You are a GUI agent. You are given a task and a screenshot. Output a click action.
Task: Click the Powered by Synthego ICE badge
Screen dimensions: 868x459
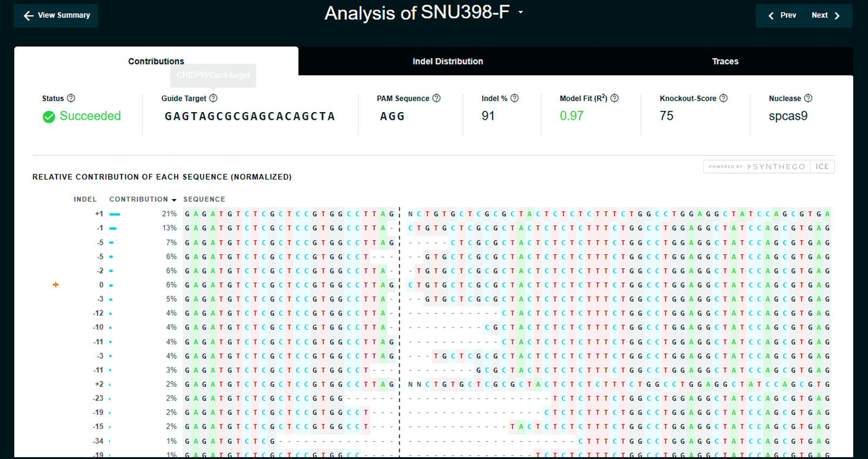tap(768, 167)
